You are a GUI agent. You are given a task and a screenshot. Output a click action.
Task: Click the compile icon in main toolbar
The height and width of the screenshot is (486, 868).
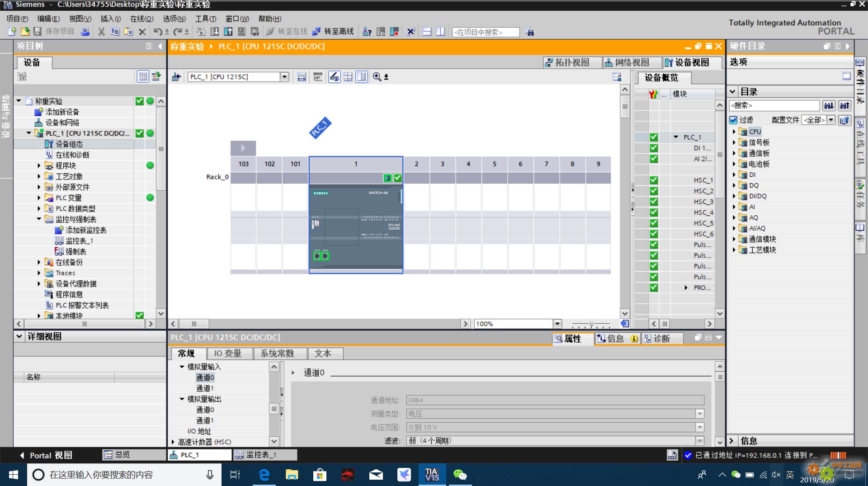pyautogui.click(x=201, y=32)
